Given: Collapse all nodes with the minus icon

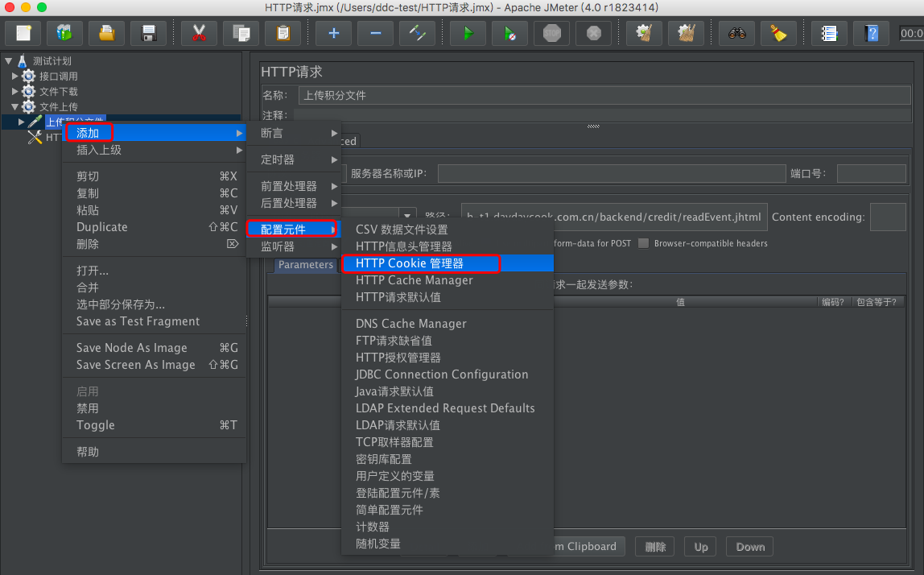Looking at the screenshot, I should pos(375,33).
